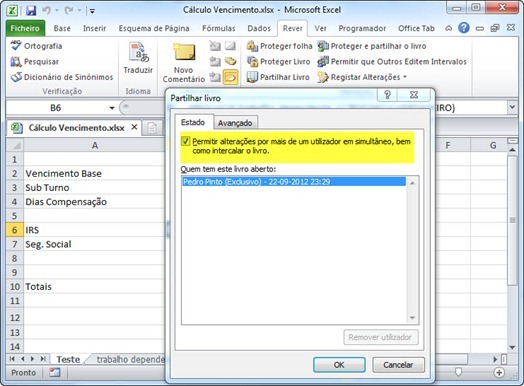
Task: Go to the last sheet with navigation arrow
Action: (43, 359)
